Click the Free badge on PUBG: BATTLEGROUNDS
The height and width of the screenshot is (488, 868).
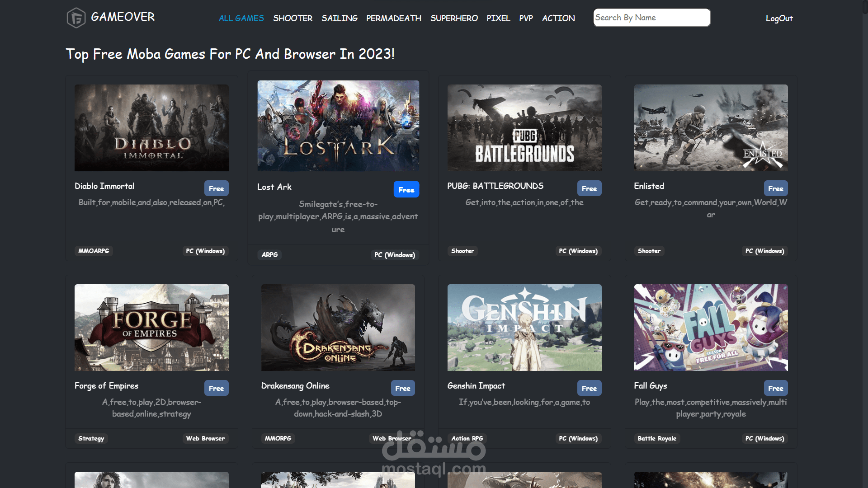pos(589,188)
